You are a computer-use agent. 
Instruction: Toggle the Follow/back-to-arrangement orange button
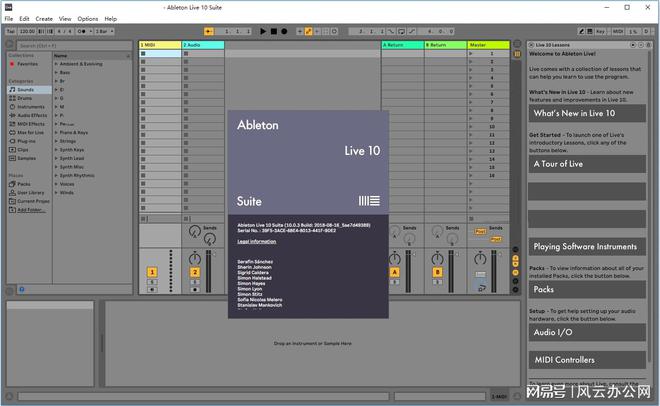[208, 31]
